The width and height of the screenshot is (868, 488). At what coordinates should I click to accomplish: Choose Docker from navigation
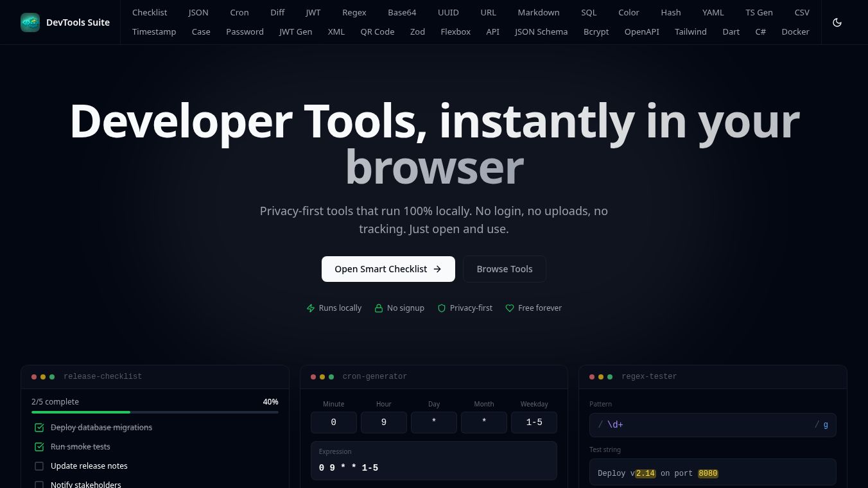(x=795, y=31)
